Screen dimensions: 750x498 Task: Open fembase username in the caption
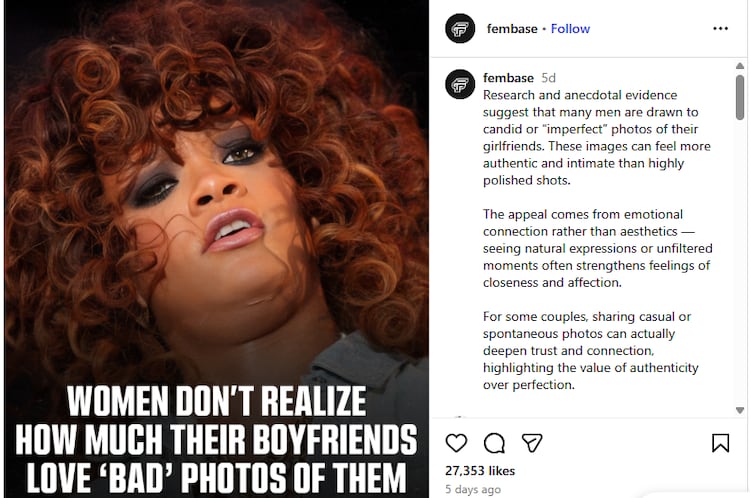click(508, 77)
